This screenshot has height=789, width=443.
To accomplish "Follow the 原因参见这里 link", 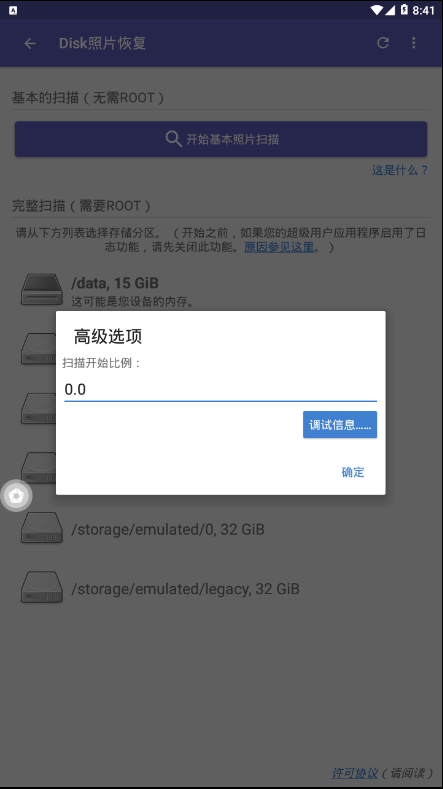I will (x=279, y=247).
